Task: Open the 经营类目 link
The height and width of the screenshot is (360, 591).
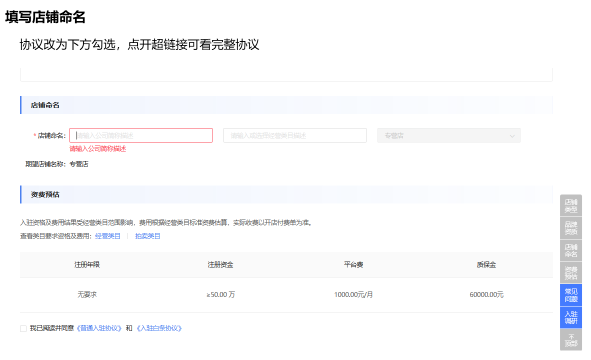Action: (108, 236)
